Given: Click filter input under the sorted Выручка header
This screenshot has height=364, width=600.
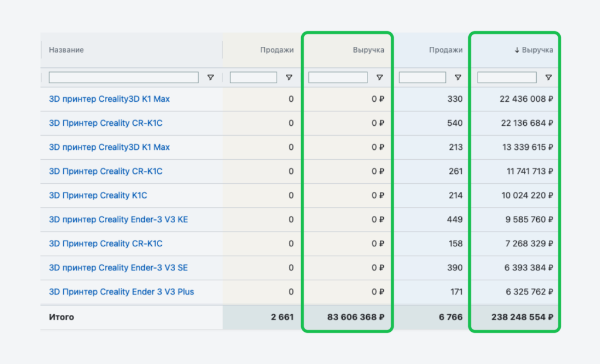Looking at the screenshot, I should (507, 77).
